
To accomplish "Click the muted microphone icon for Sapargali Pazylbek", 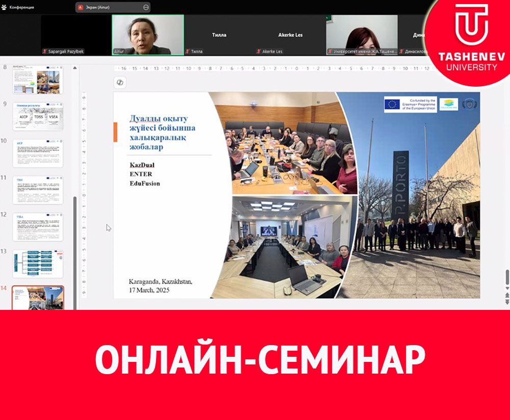I will point(45,51).
